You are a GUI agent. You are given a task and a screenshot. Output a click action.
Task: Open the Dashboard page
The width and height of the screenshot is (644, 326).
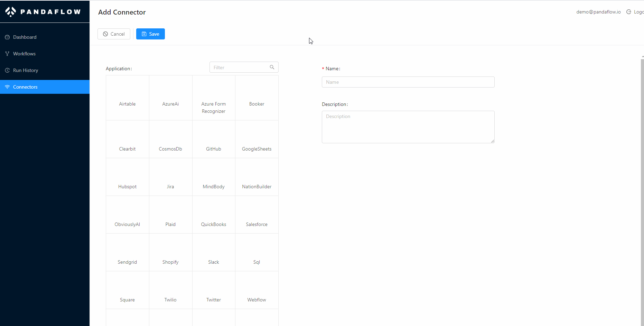point(45,37)
